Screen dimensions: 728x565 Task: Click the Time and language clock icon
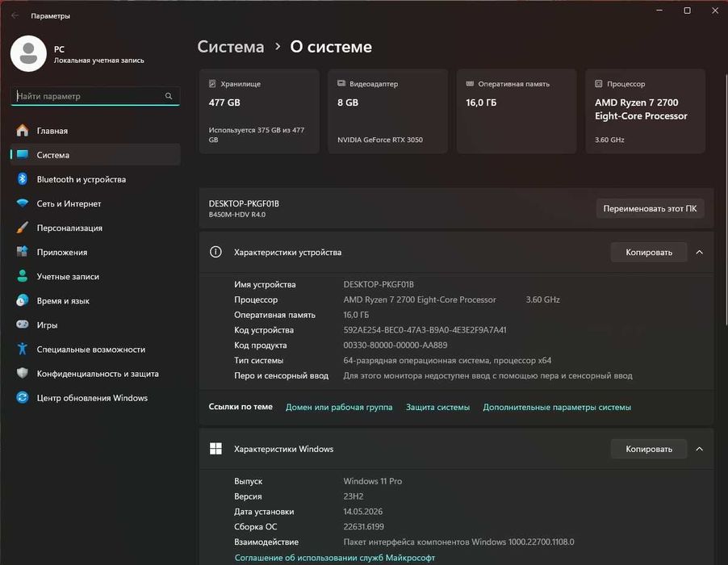[x=23, y=300]
